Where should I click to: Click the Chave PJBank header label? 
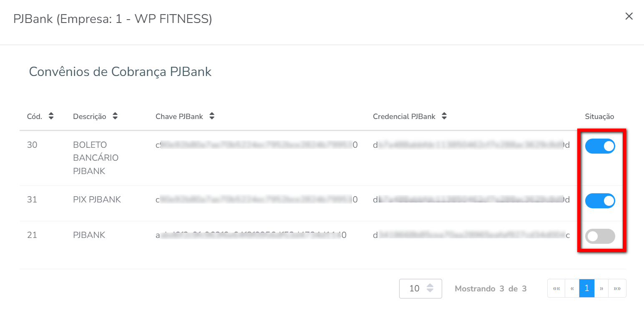179,116
